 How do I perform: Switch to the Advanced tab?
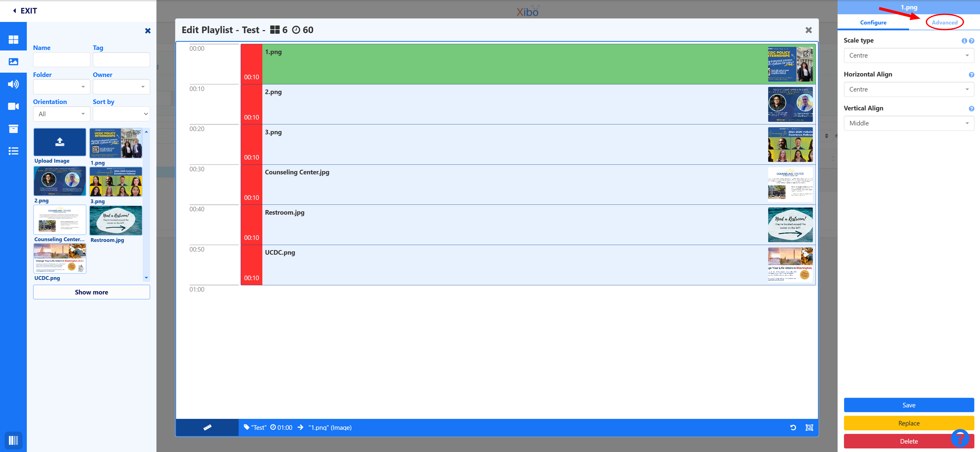(944, 22)
